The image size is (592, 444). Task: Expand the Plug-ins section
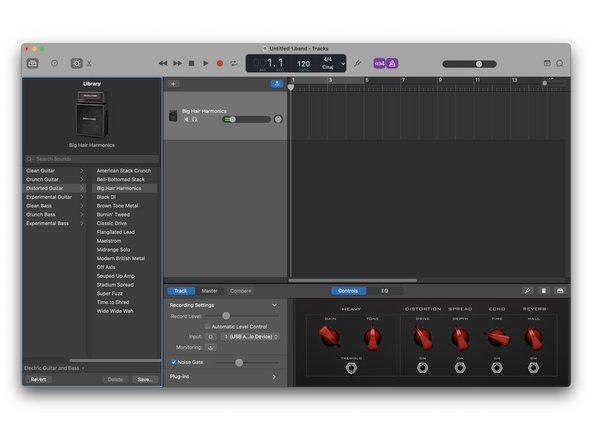(x=274, y=377)
